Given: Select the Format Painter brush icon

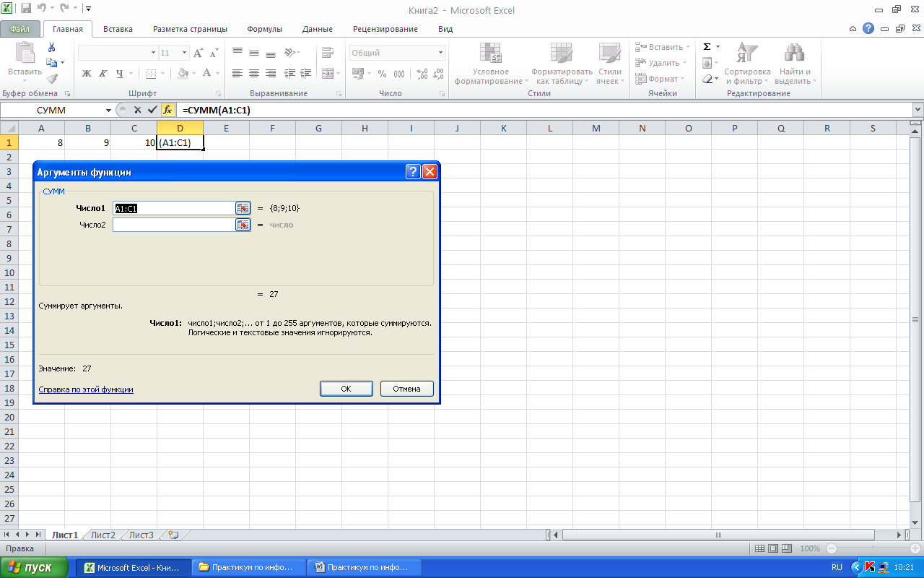Looking at the screenshot, I should tap(52, 79).
